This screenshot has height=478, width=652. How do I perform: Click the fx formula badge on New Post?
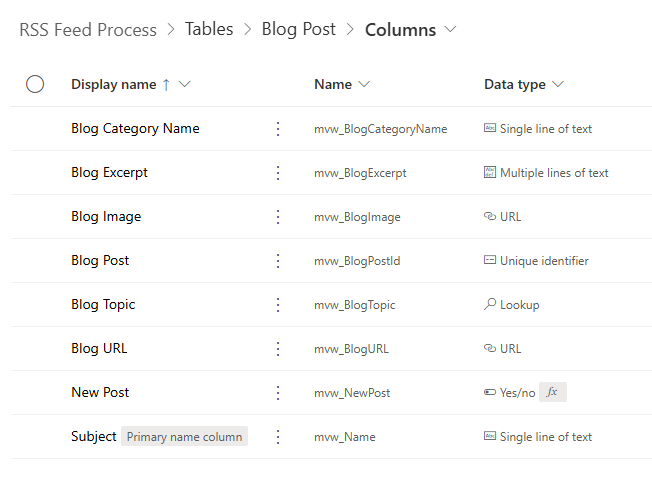point(552,393)
